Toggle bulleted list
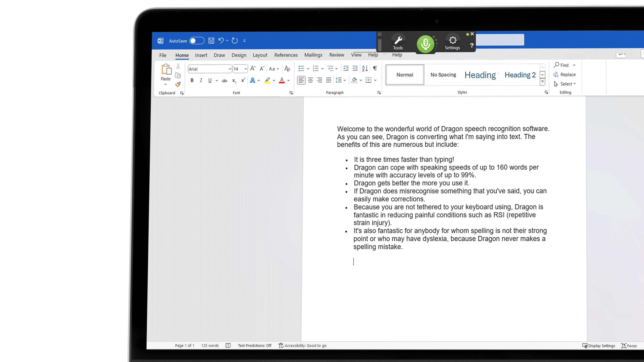644x362 pixels. pyautogui.click(x=301, y=68)
